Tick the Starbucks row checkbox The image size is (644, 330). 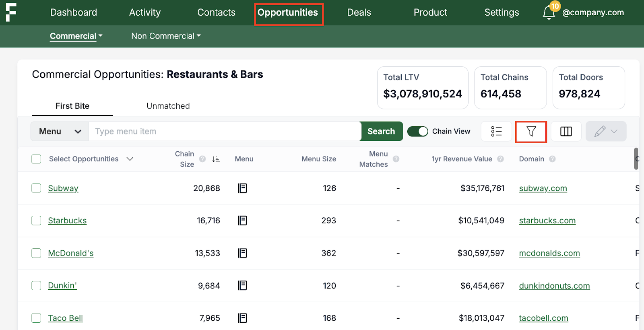click(x=36, y=221)
